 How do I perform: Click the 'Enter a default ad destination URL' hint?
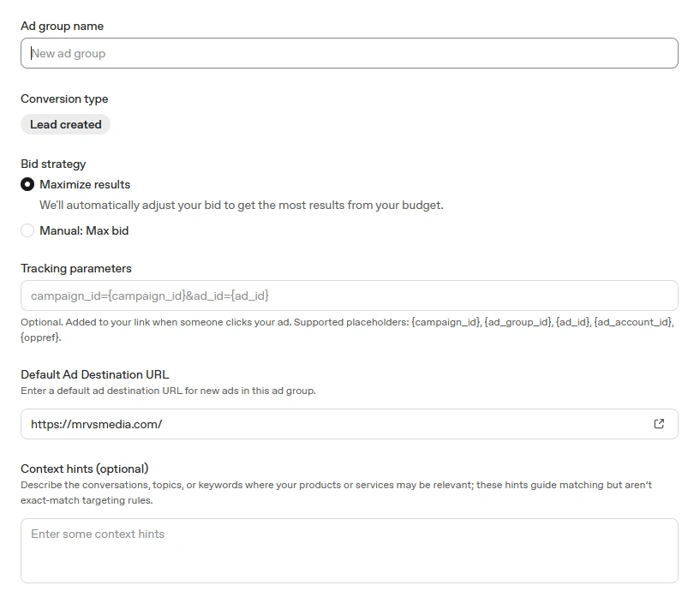tap(168, 391)
